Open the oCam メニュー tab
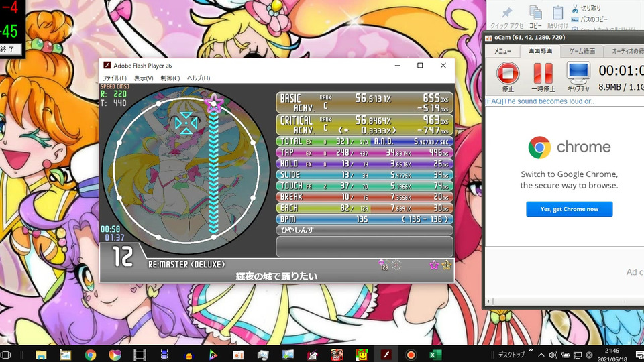Viewport: 644px width, 362px height. 502,51
